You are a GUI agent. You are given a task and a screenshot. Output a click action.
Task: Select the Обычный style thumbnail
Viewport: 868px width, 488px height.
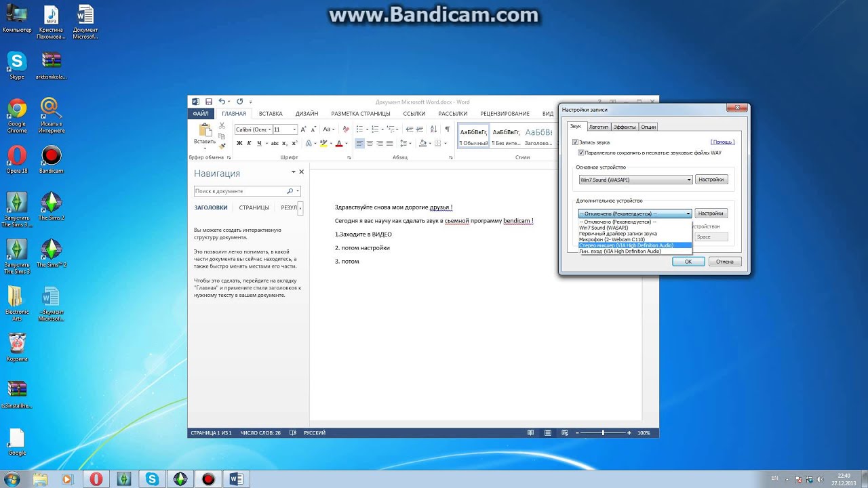(473, 136)
